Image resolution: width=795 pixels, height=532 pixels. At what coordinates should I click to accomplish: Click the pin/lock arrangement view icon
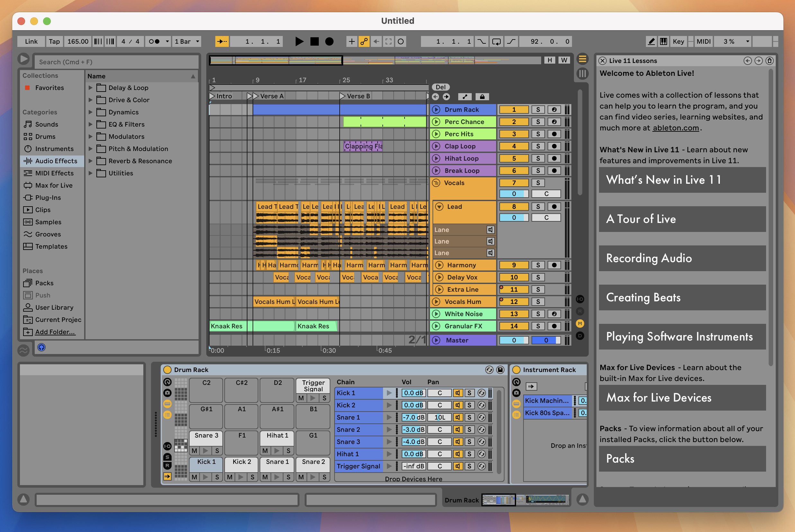(482, 96)
